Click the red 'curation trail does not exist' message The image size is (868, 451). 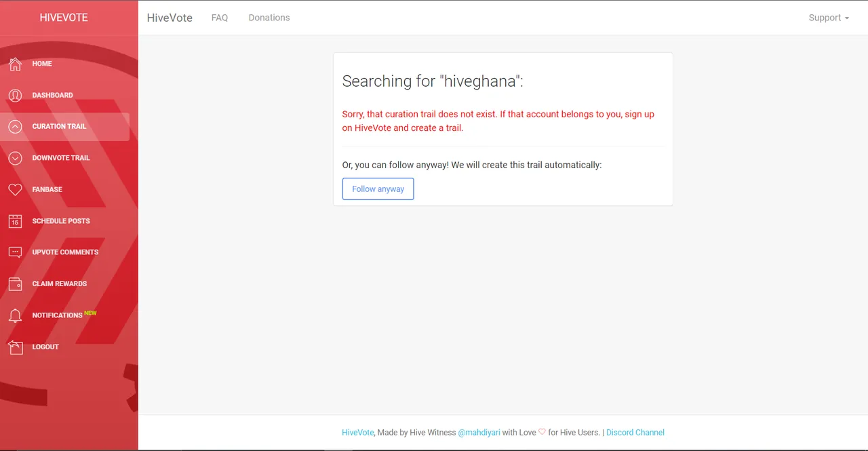coord(498,121)
